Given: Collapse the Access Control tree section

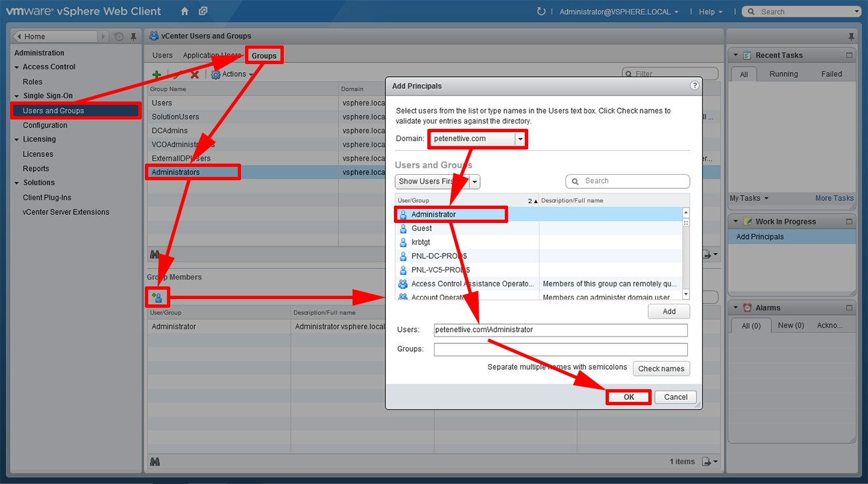Looking at the screenshot, I should pos(17,67).
